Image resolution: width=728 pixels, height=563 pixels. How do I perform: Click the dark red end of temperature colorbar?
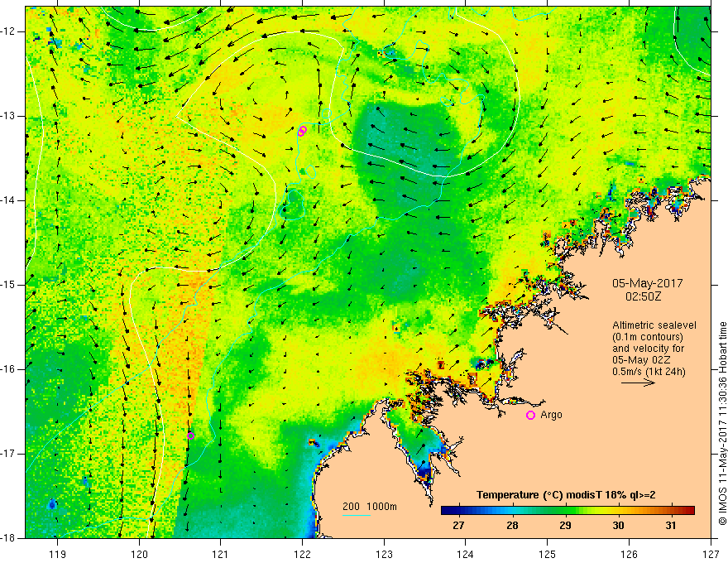click(x=689, y=511)
